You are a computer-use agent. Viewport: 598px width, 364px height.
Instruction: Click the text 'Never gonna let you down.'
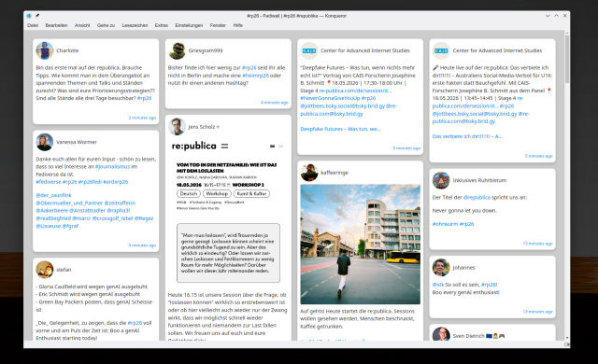464,210
